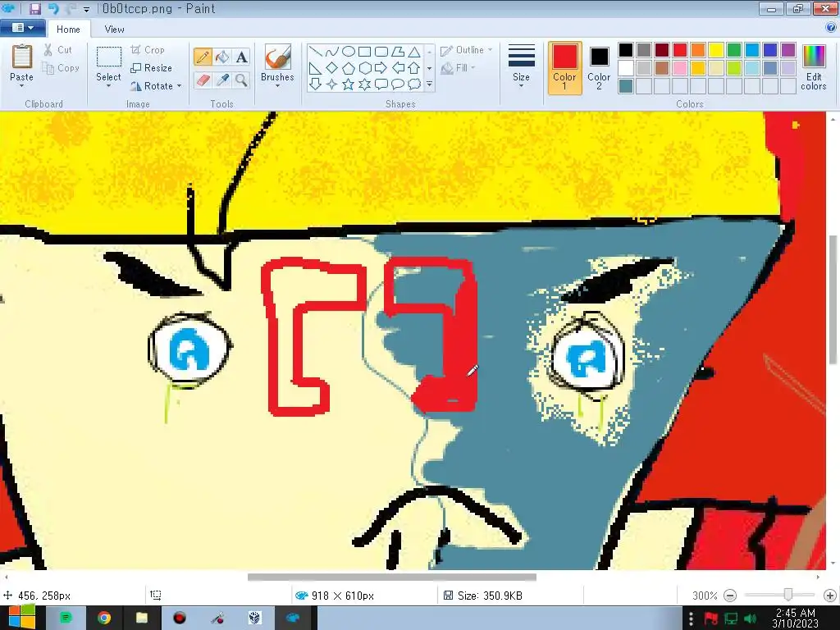Click the Paste clipboard icon
Screen dimensions: 840x630
coord(22,57)
